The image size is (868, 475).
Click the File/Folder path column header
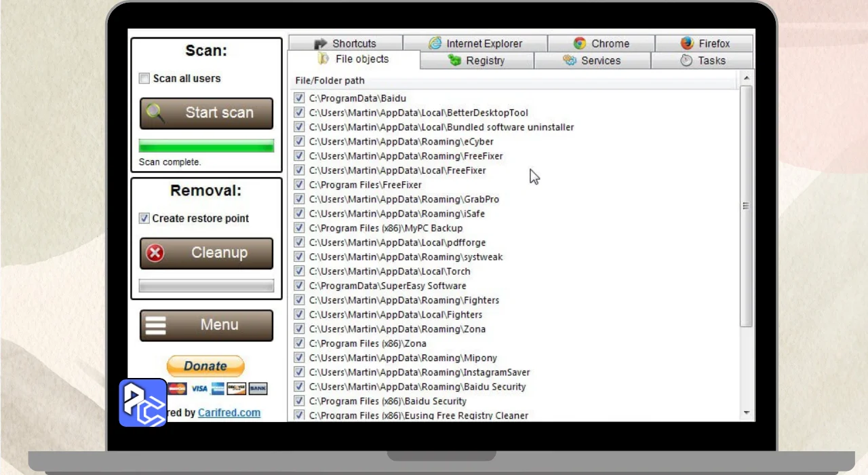point(514,81)
